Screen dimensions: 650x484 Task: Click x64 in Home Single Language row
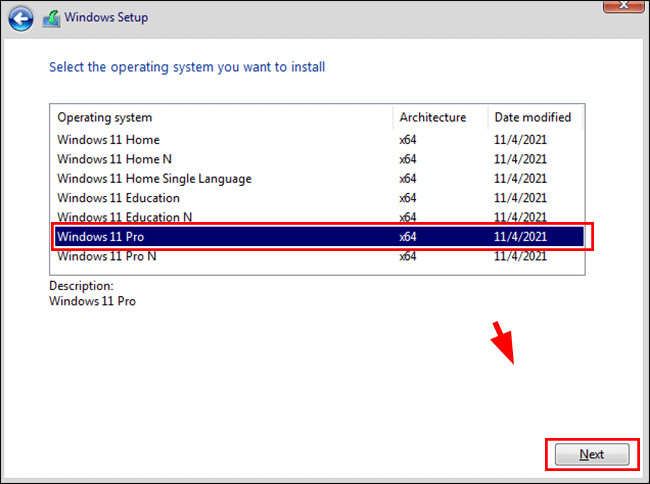tap(408, 179)
